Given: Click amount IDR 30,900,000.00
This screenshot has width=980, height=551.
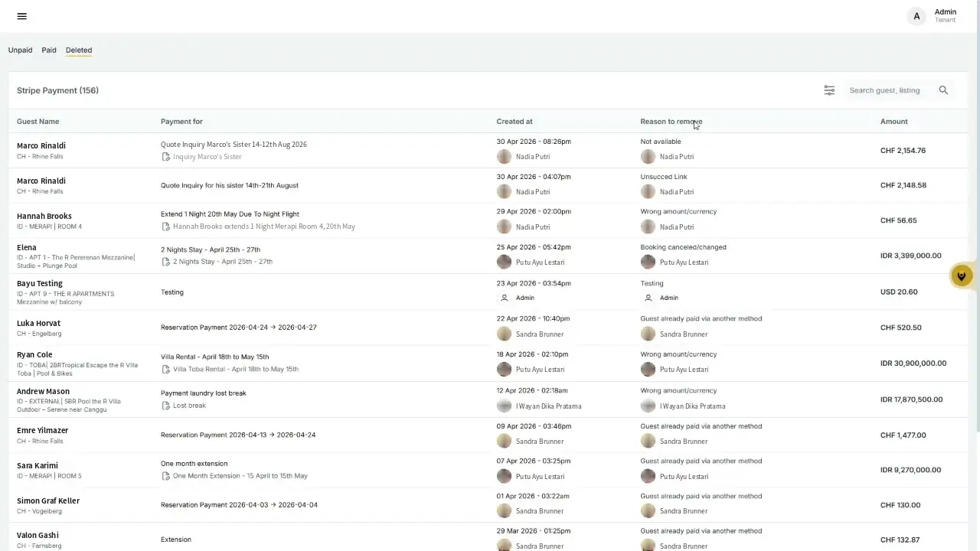Looking at the screenshot, I should tap(913, 364).
